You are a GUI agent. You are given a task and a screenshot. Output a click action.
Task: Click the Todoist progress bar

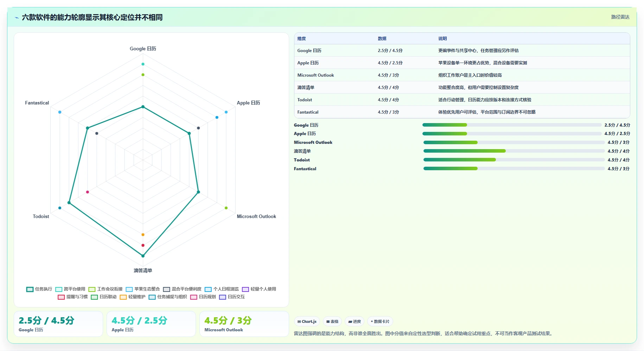pos(514,160)
